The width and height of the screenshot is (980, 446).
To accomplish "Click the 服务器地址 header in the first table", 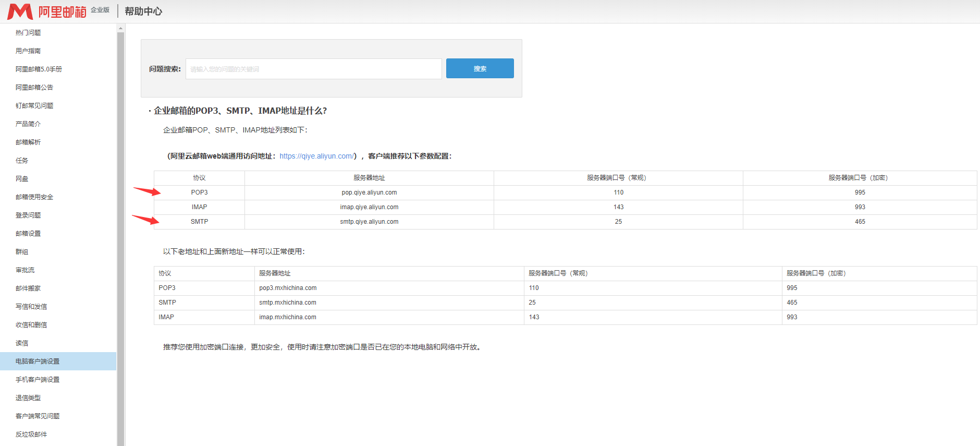I will pos(369,178).
